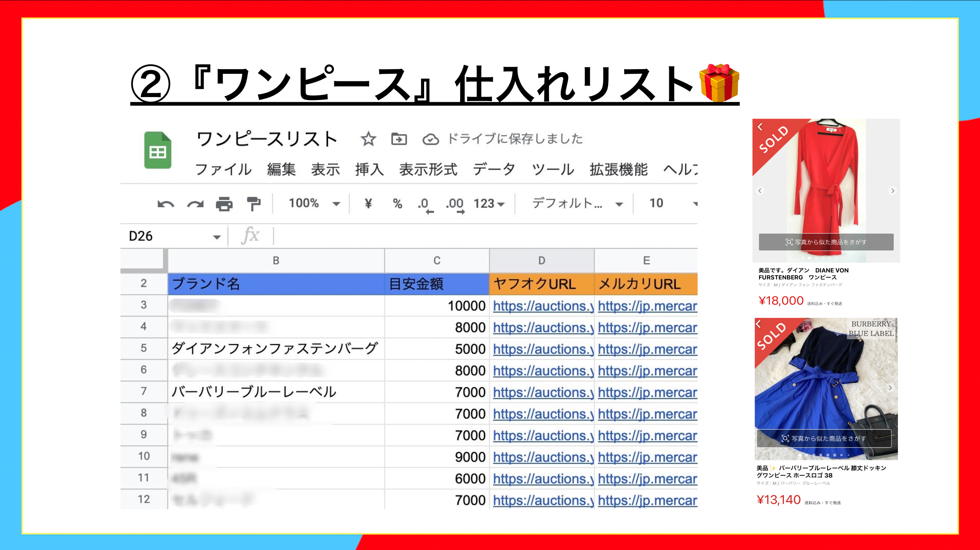Click the print icon
Screen dimensions: 980x550
[x=224, y=204]
